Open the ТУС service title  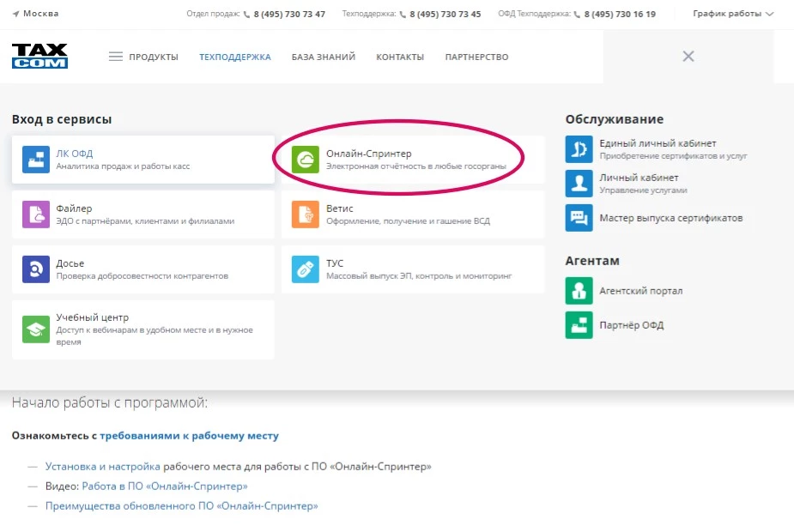click(335, 263)
